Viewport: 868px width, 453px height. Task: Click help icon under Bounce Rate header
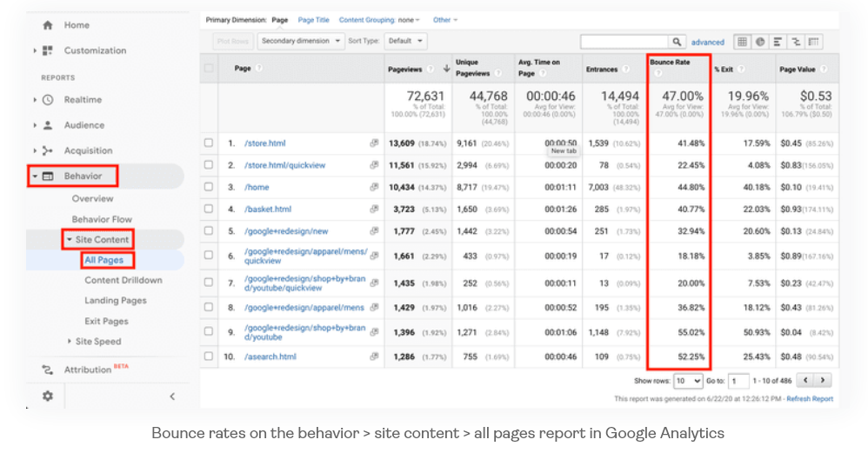(x=658, y=73)
